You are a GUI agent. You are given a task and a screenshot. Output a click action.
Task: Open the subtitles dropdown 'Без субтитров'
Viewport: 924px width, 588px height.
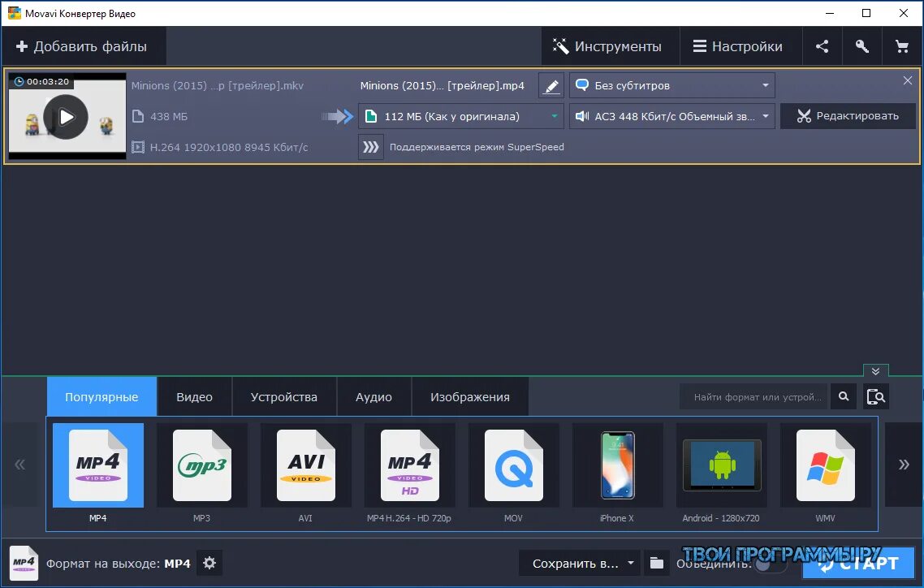click(x=671, y=85)
